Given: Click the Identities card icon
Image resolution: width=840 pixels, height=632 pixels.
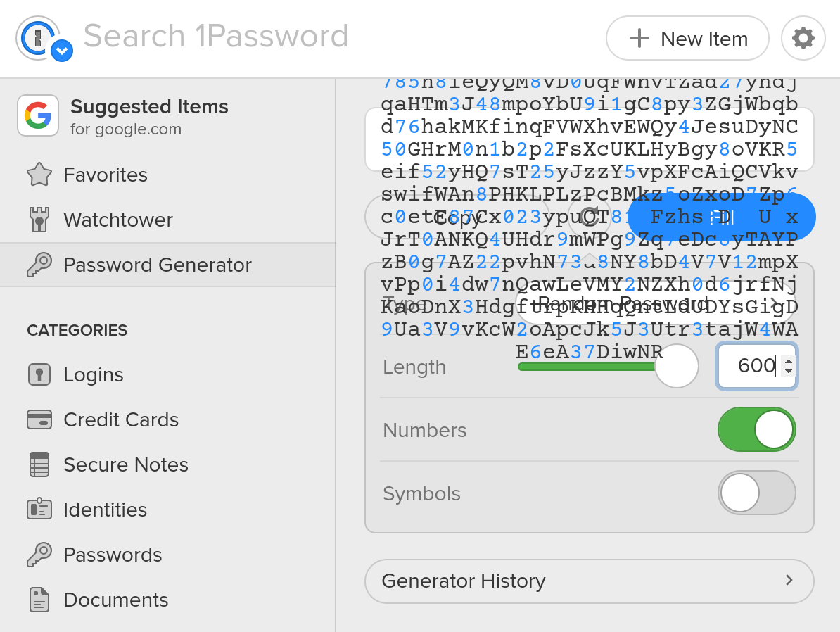Looking at the screenshot, I should pos(39,510).
